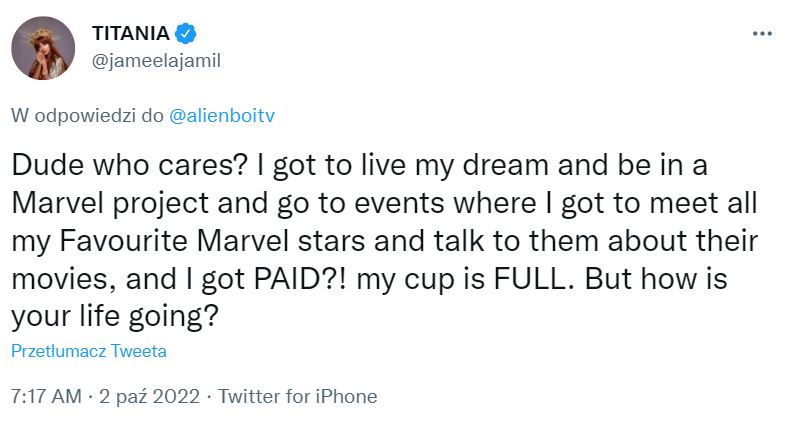Open the three-dot more options menu
The image size is (792, 425).
[x=761, y=33]
